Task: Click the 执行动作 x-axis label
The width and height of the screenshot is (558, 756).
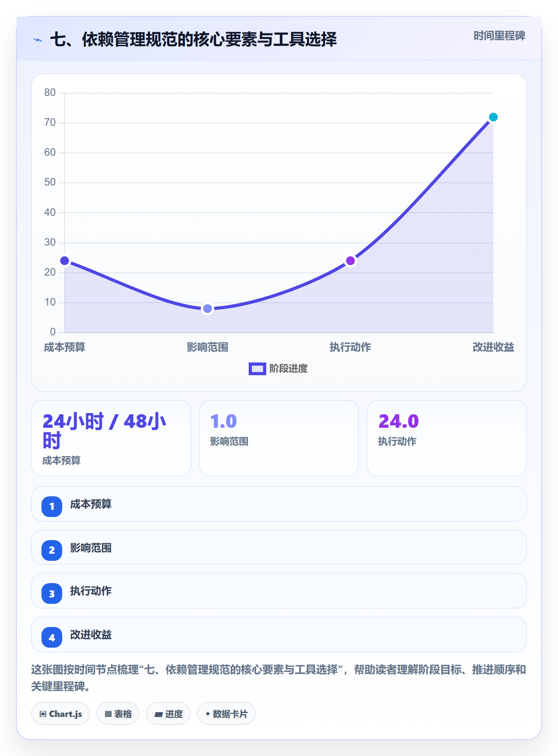Action: click(350, 347)
